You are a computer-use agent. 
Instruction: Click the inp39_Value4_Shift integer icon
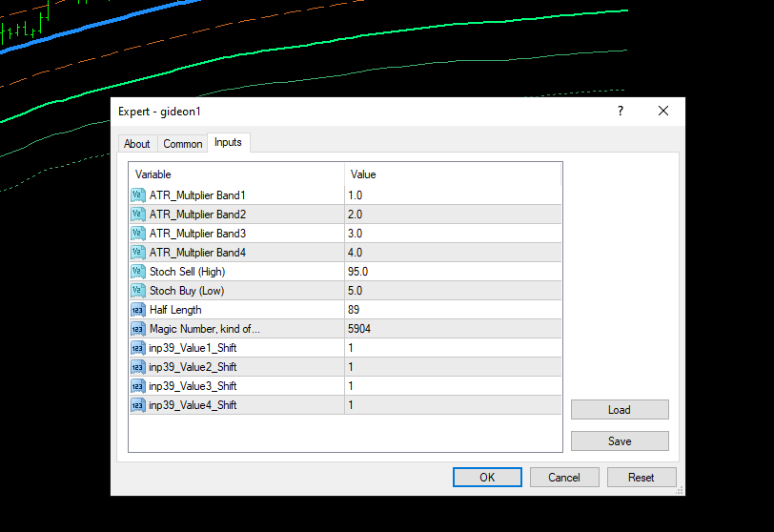137,405
